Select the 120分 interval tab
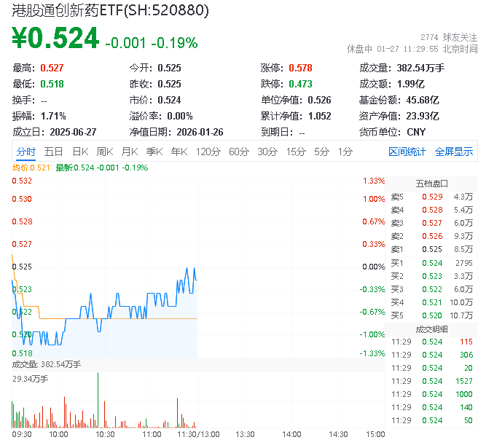 point(208,152)
